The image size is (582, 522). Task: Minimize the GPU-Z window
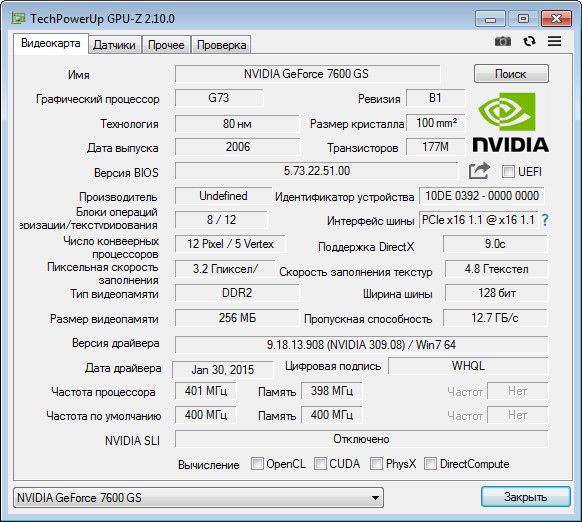[490, 19]
